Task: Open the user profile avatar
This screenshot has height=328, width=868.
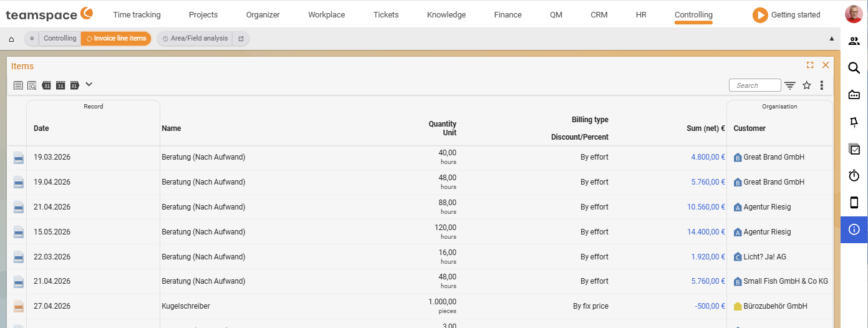Action: (x=854, y=14)
